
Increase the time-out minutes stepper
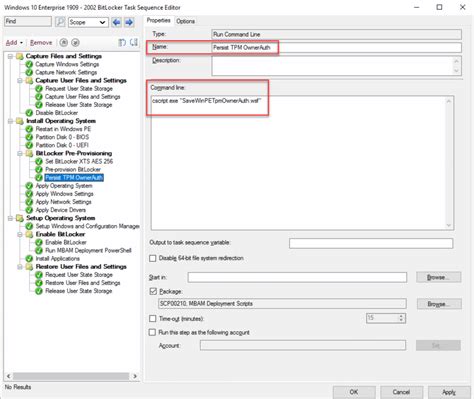pos(401,316)
